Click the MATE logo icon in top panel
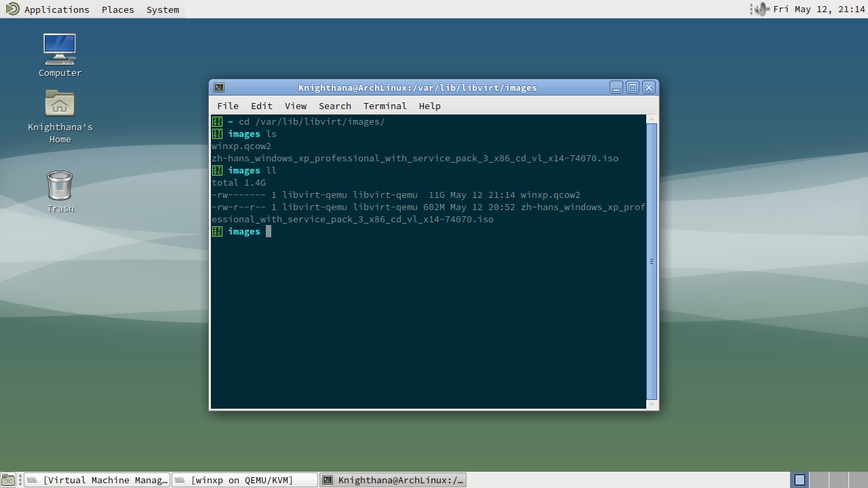868x488 pixels. point(12,9)
